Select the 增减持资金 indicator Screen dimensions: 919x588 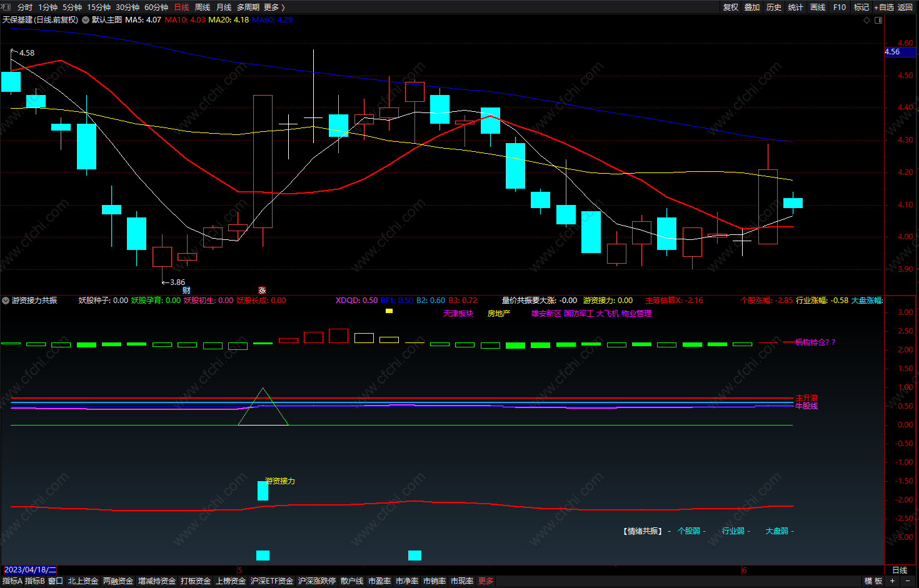157,581
